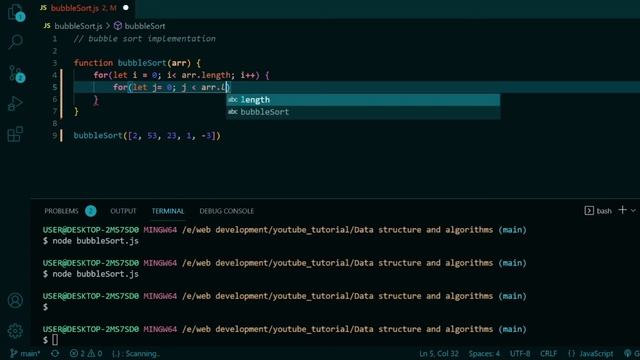
Task: Open the Source Control view
Action: 16,73
